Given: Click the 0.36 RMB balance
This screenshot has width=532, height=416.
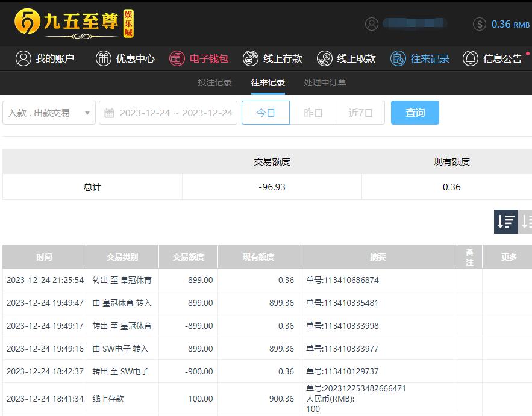Looking at the screenshot, I should pyautogui.click(x=510, y=24).
